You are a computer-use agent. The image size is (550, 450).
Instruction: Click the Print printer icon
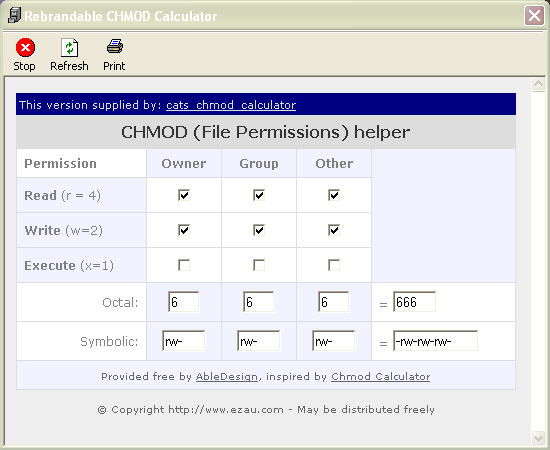click(115, 47)
